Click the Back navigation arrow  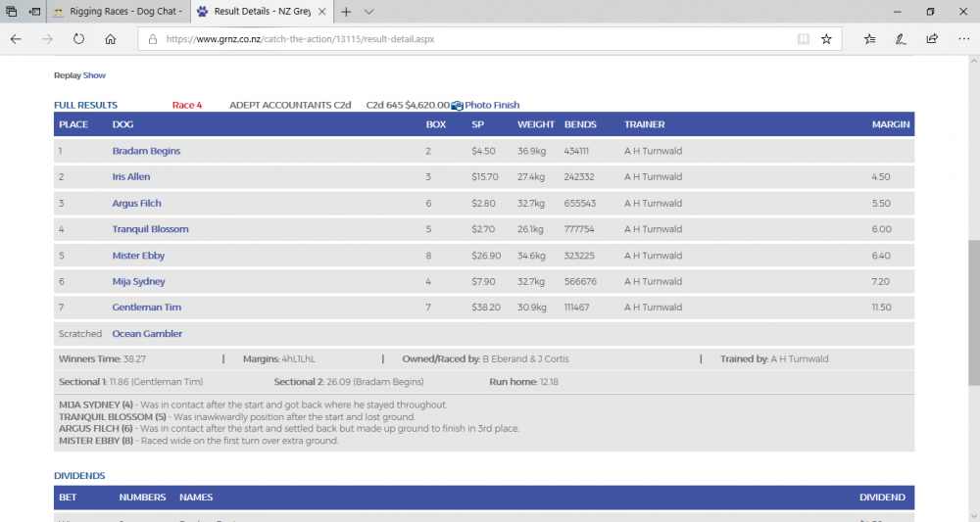pos(16,39)
